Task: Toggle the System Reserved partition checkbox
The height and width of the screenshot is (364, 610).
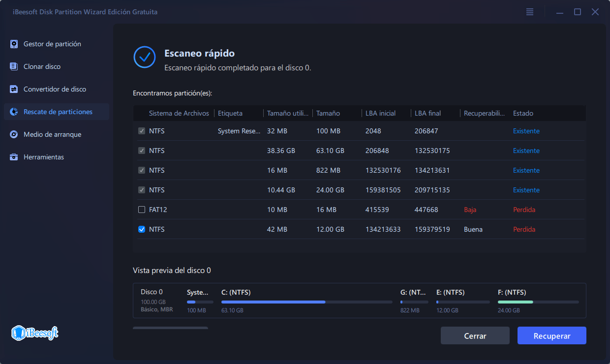Action: [142, 131]
